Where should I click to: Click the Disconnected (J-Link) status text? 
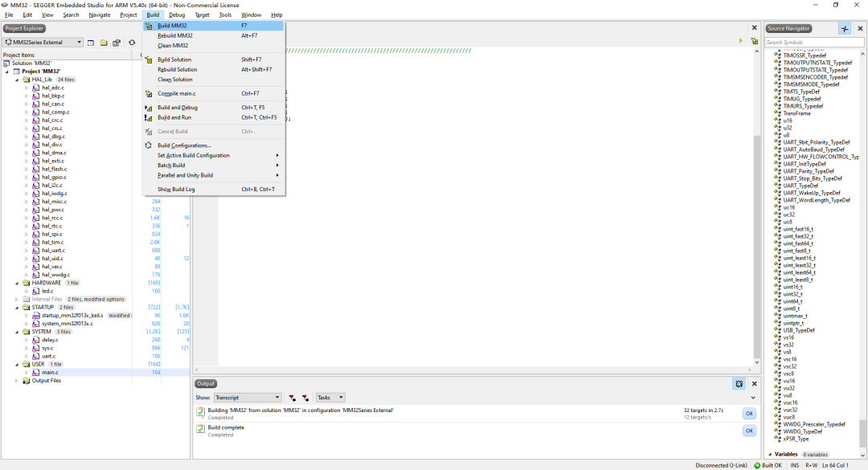pos(721,465)
